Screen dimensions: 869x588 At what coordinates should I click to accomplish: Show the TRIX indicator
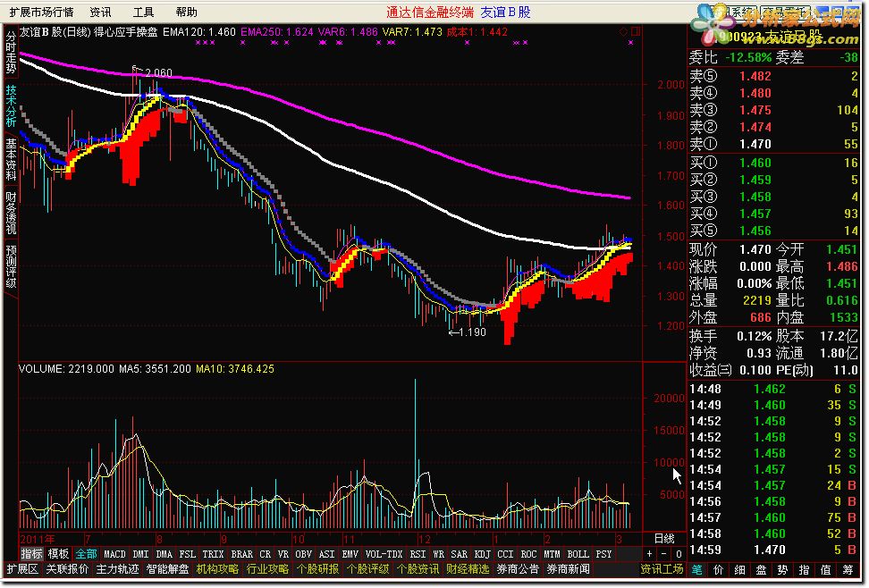(213, 554)
